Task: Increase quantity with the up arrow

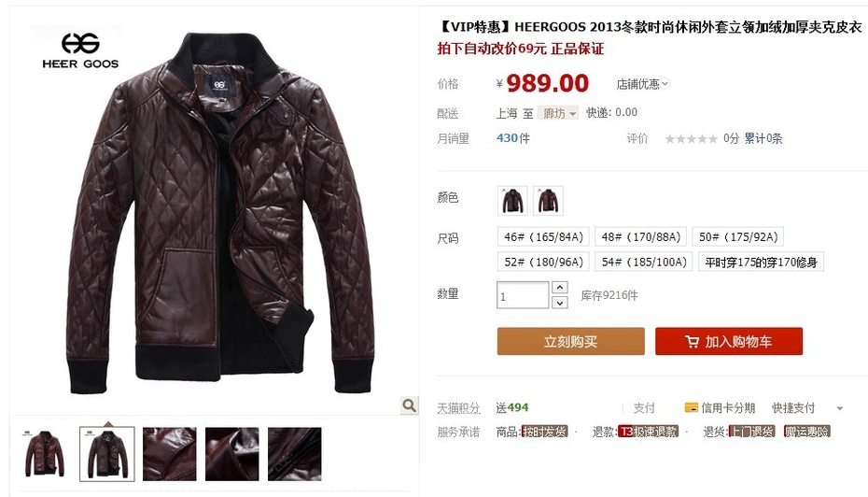Action: (x=560, y=288)
